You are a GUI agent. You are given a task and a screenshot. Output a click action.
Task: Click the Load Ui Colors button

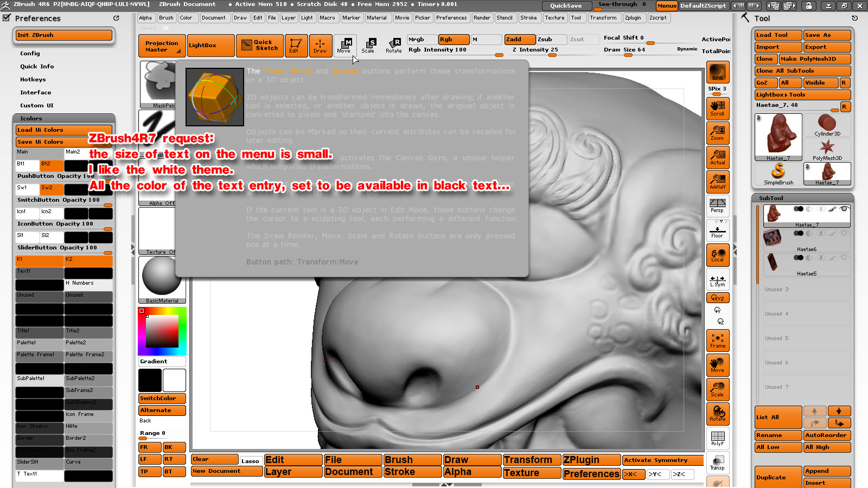pos(64,130)
